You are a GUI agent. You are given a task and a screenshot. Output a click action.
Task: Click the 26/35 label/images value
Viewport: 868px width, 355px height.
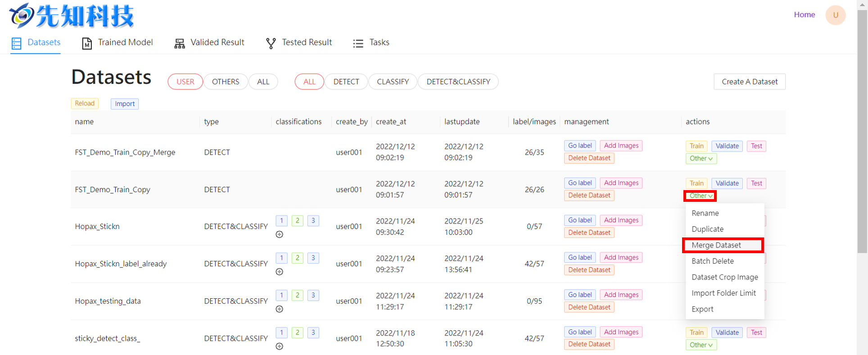pyautogui.click(x=534, y=152)
